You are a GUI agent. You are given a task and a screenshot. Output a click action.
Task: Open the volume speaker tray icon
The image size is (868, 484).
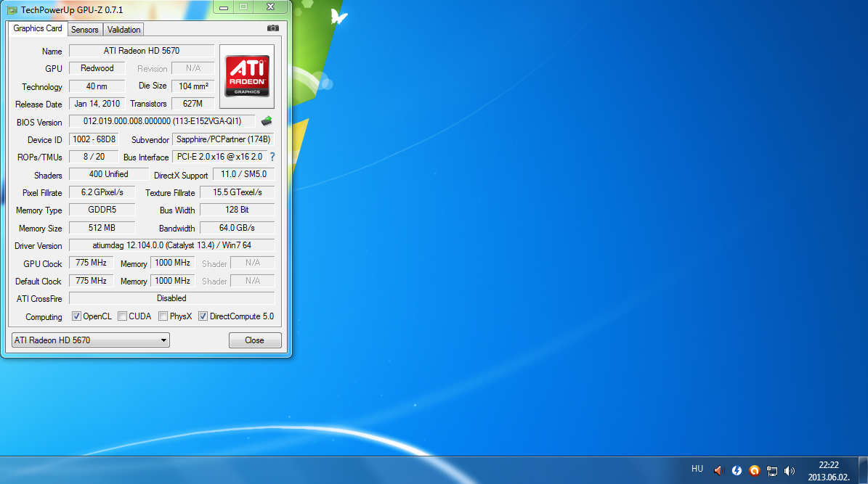click(790, 471)
